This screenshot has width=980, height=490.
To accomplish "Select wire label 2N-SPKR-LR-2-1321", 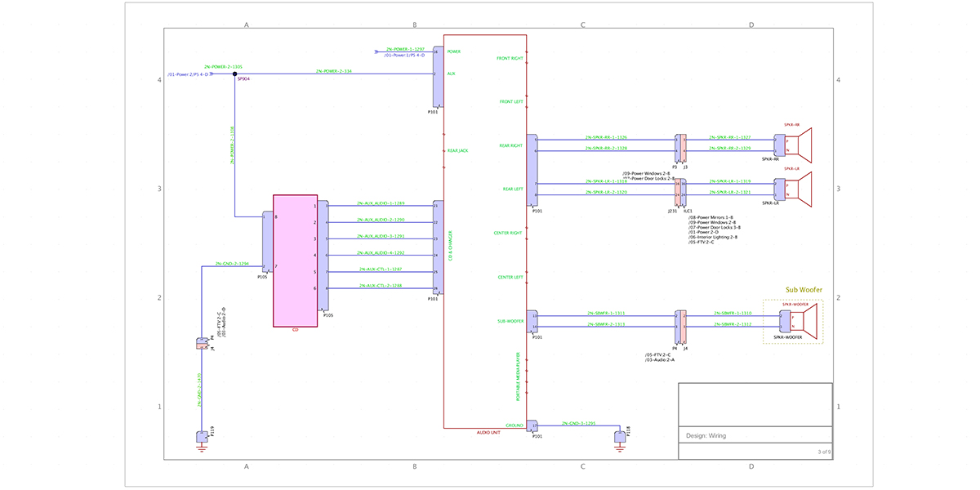I will pyautogui.click(x=730, y=193).
